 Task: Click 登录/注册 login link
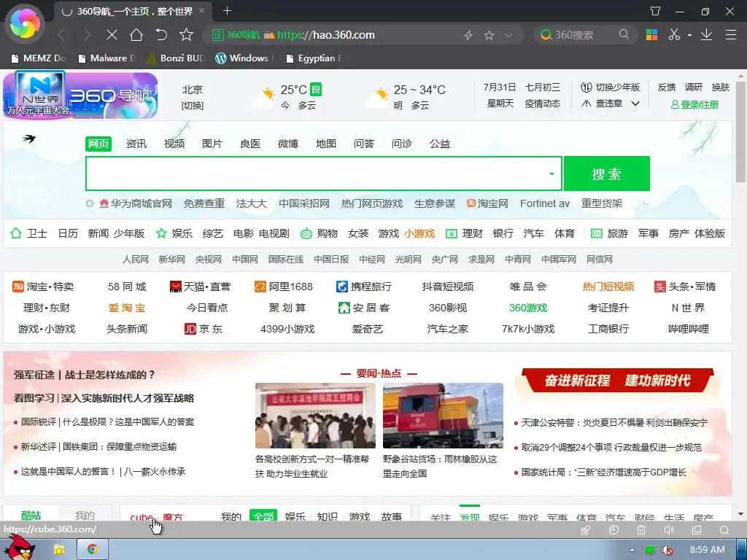pos(694,104)
